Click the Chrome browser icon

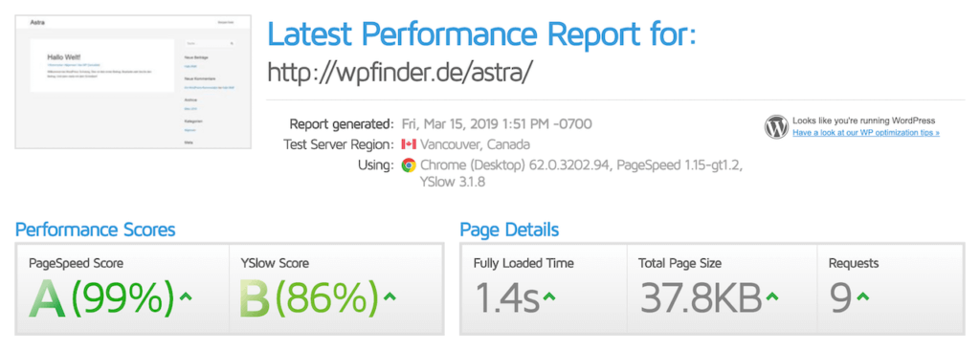tap(408, 165)
